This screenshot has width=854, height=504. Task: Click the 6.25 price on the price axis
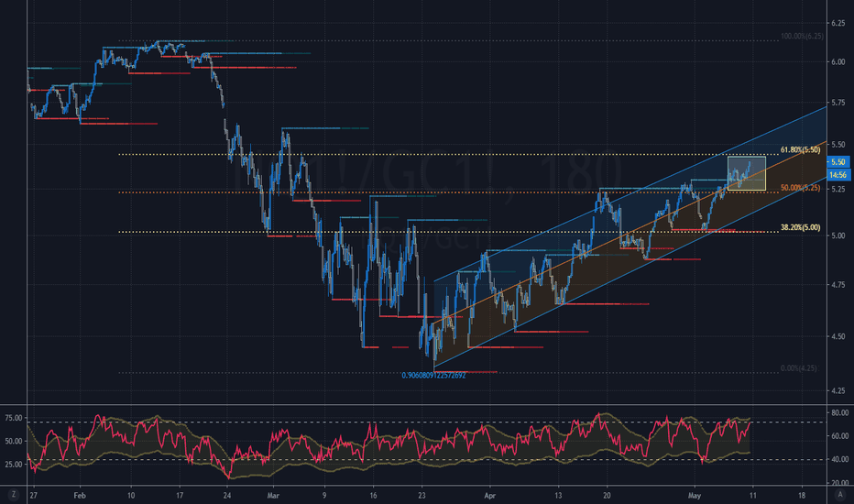838,23
